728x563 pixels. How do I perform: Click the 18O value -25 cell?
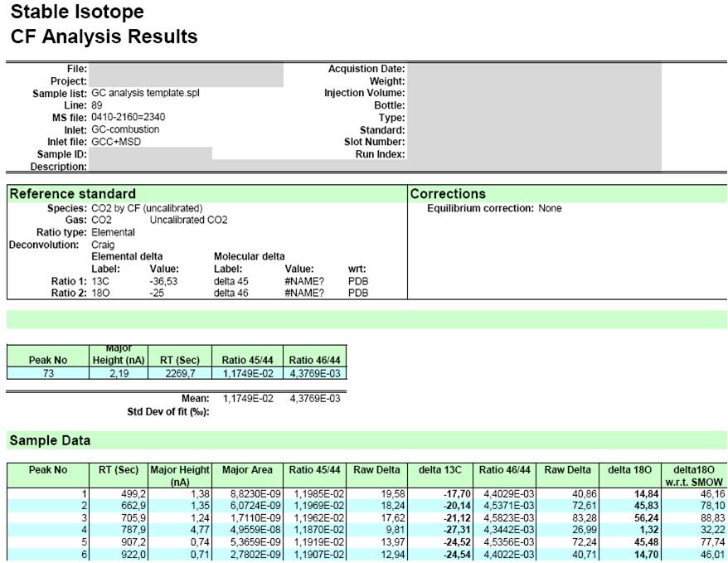157,294
